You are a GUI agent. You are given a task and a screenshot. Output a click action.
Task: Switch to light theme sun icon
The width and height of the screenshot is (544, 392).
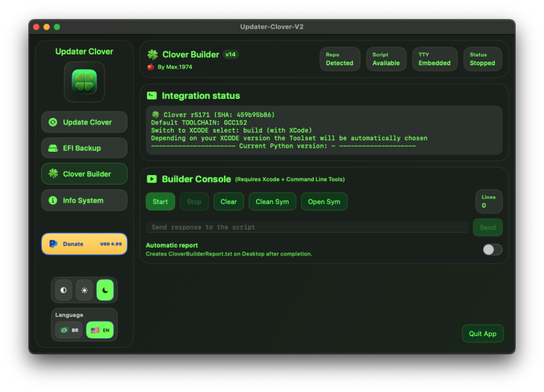[84, 290]
